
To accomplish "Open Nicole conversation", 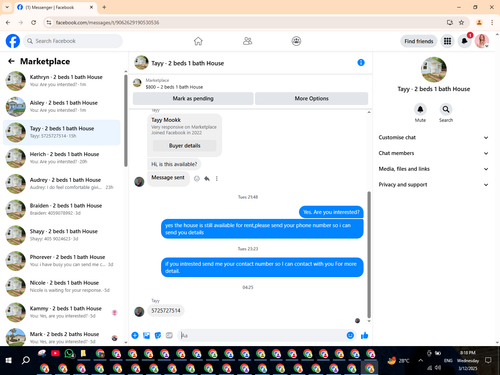I will point(62,286).
